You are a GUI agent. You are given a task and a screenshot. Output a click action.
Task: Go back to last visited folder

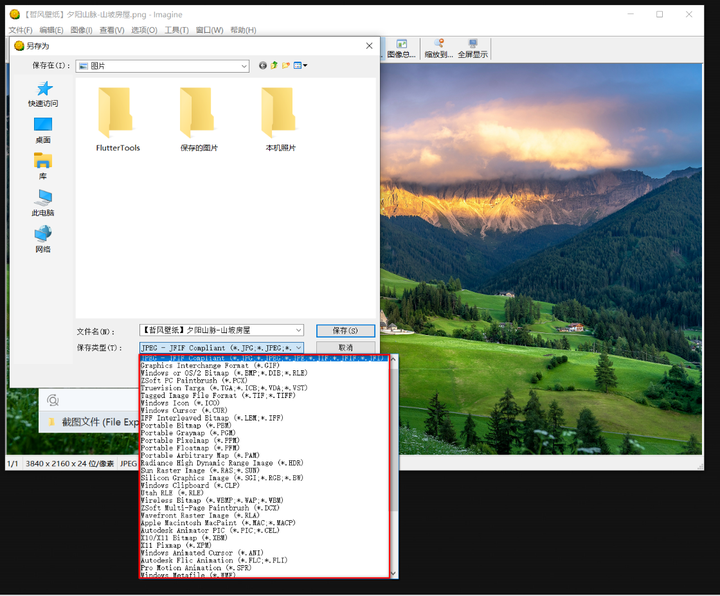pyautogui.click(x=263, y=66)
